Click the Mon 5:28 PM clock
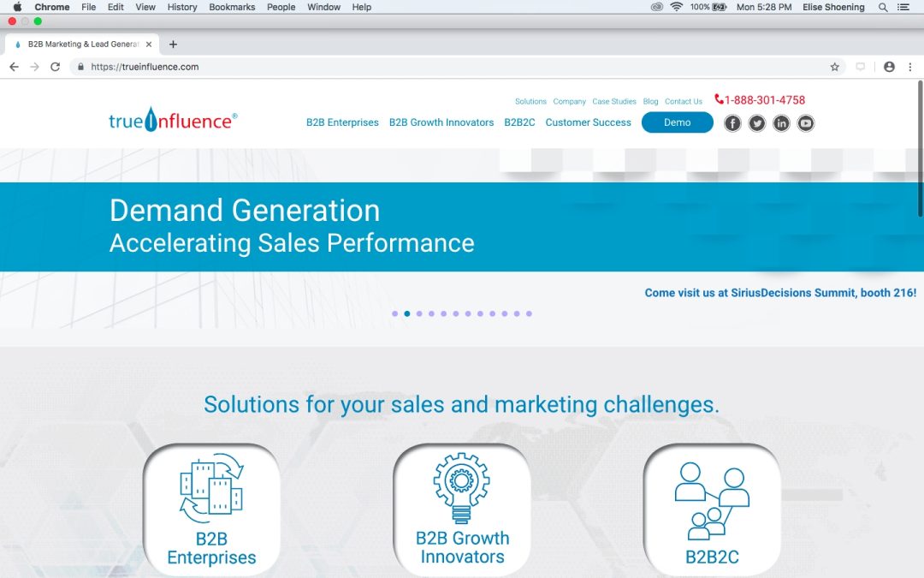The width and height of the screenshot is (924, 578). 764,7
